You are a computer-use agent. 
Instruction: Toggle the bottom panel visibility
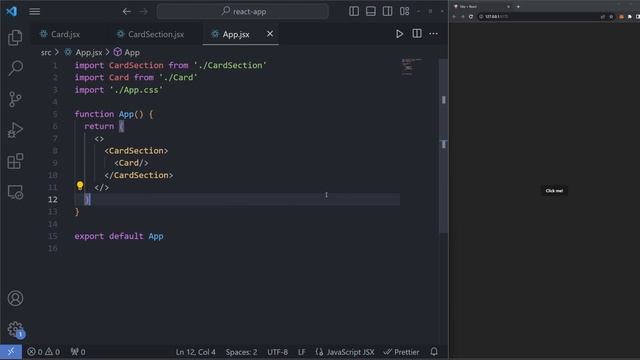tap(371, 11)
